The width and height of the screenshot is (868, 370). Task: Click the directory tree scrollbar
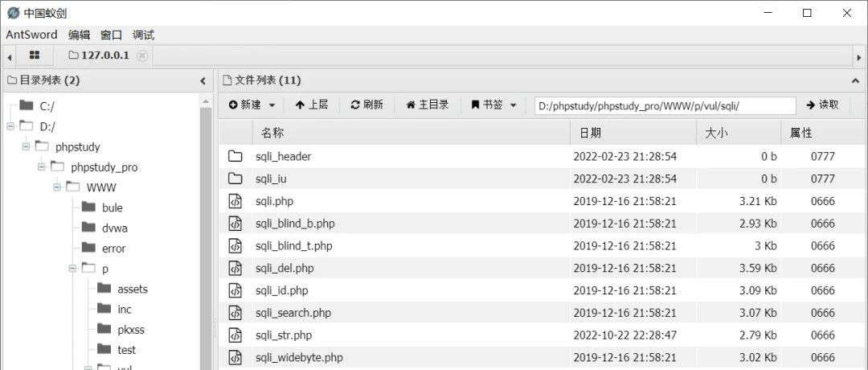[206, 238]
